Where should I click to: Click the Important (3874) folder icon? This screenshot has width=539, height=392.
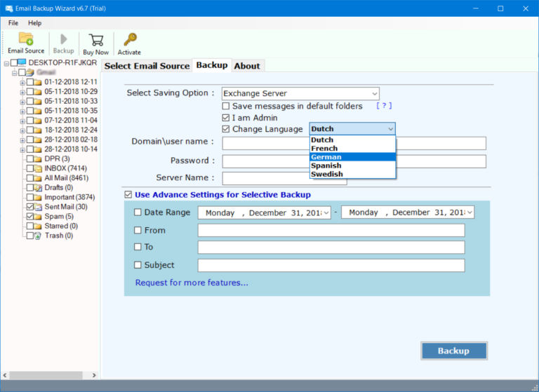tap(38, 197)
